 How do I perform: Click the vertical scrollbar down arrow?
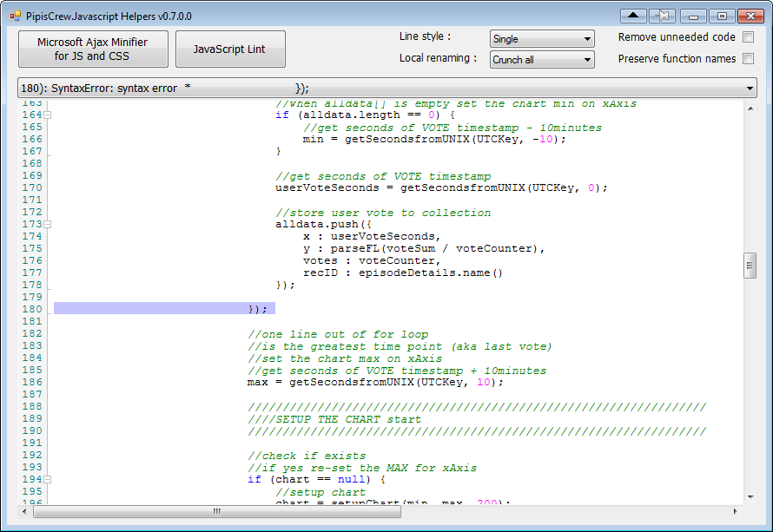click(750, 497)
